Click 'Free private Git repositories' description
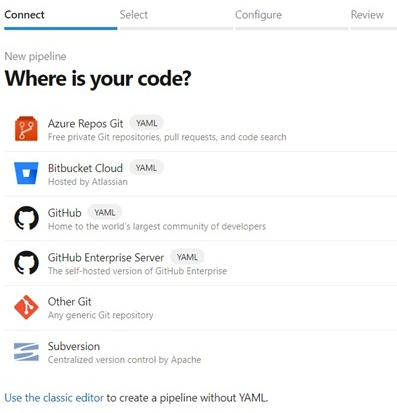 (167, 137)
